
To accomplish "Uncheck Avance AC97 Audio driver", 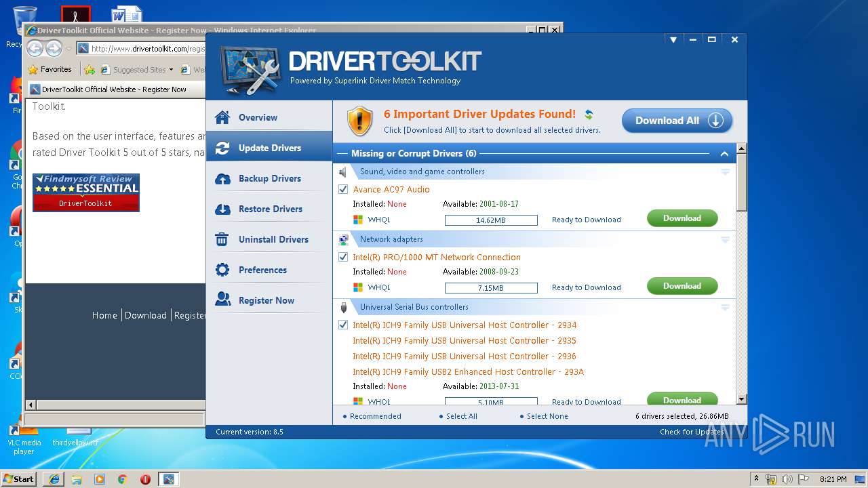I will tap(343, 189).
